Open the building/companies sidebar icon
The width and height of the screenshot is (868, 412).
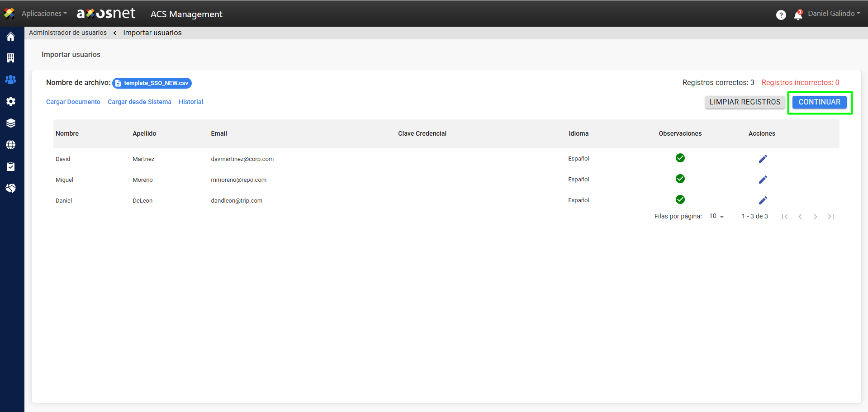[11, 58]
